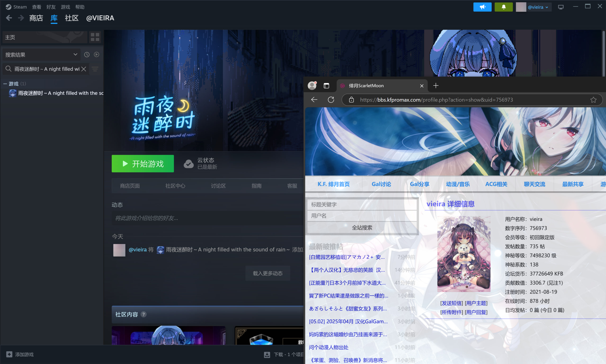The height and width of the screenshot is (364, 606).
Task: Go to the 商店 tab
Action: tap(36, 18)
